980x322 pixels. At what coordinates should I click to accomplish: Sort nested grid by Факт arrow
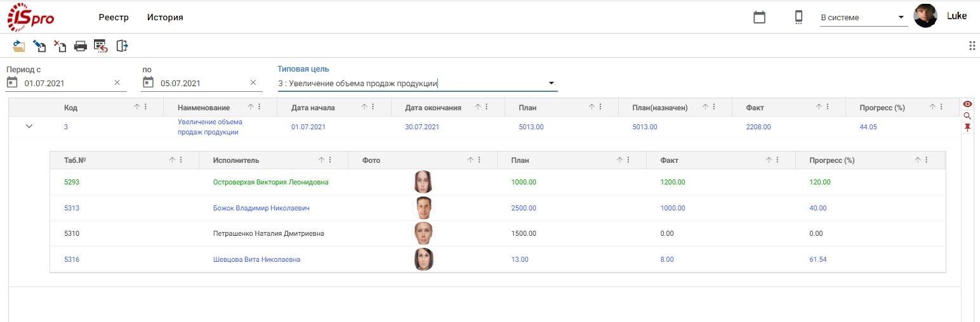click(768, 160)
